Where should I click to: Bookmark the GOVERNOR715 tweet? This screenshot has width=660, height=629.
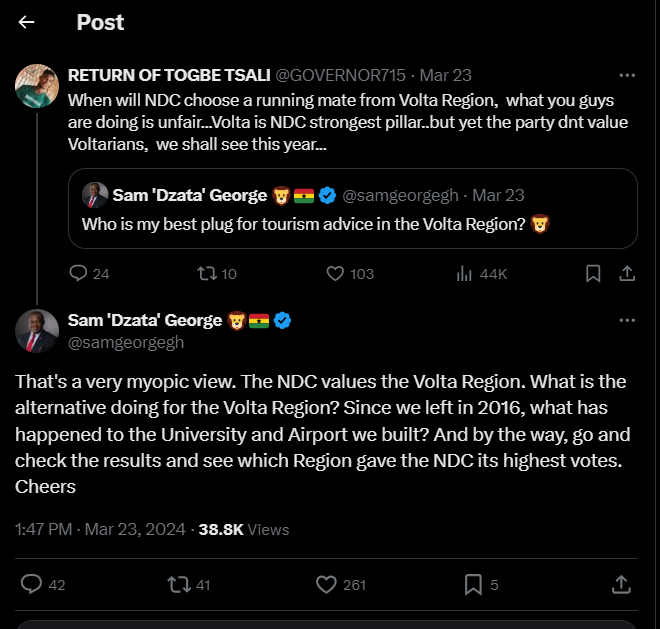click(x=592, y=273)
